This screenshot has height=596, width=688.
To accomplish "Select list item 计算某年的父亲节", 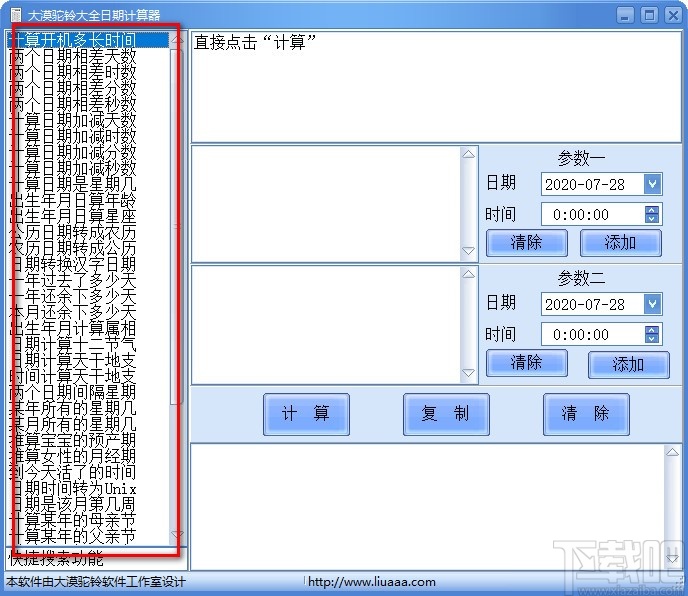I will tap(88, 537).
